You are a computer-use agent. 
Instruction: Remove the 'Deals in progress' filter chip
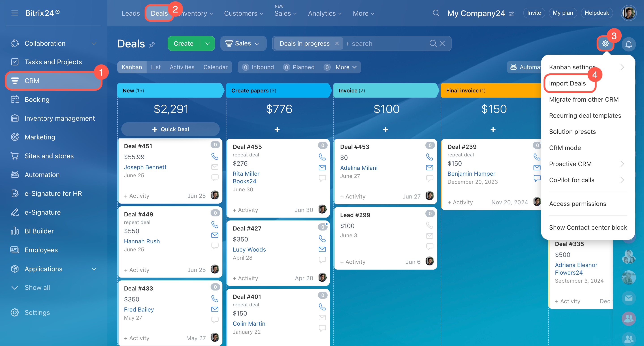coord(337,43)
